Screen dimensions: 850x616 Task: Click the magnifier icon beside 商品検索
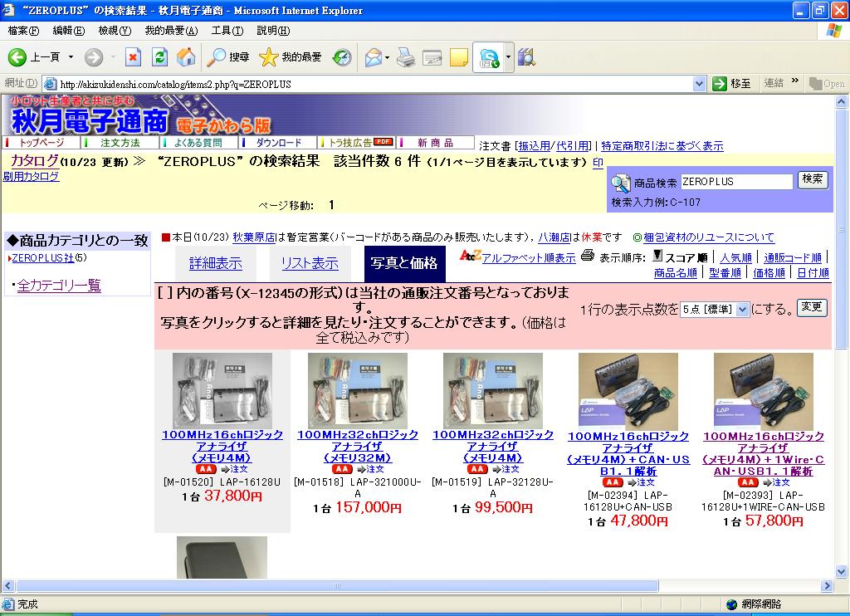621,183
